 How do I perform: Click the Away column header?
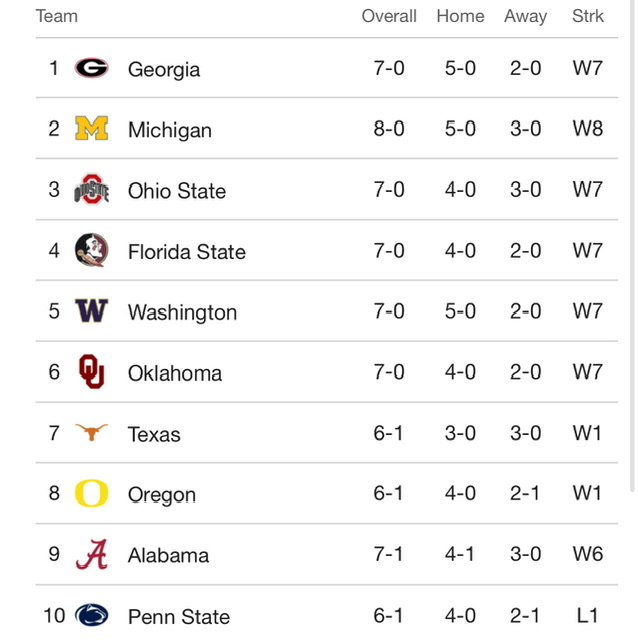[525, 17]
